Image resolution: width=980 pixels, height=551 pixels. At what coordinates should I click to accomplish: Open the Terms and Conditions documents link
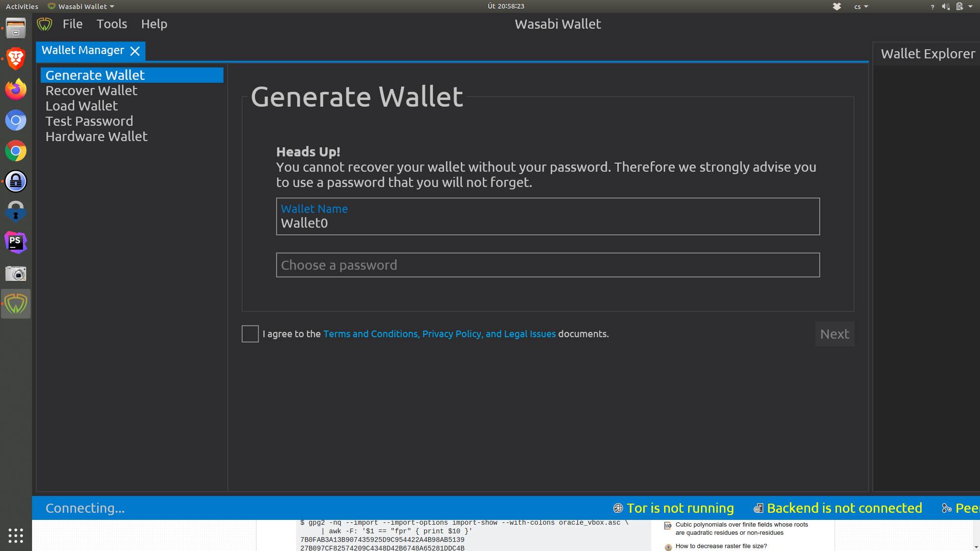pos(439,334)
